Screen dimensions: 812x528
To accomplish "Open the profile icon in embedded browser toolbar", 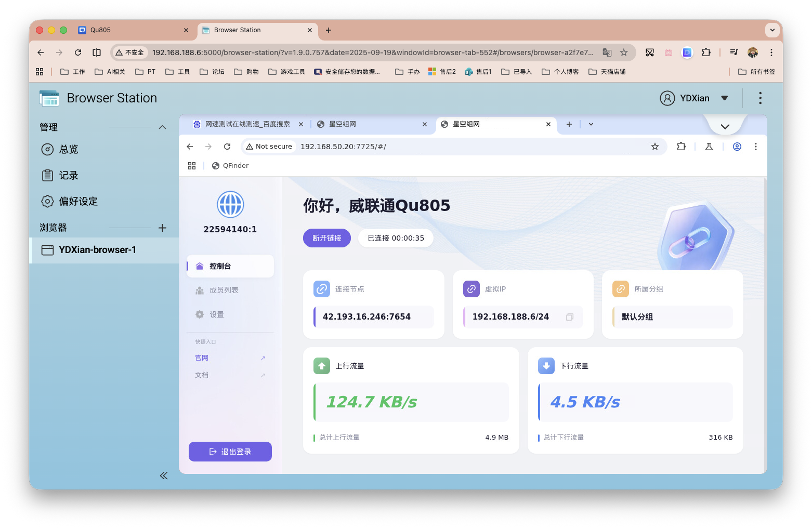I will click(737, 147).
